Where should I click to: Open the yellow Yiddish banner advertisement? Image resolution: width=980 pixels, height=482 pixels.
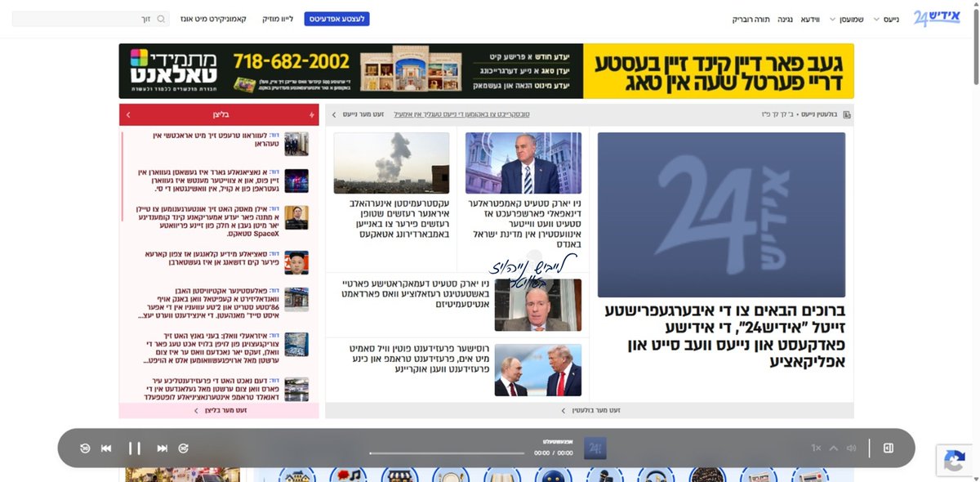[x=719, y=71]
